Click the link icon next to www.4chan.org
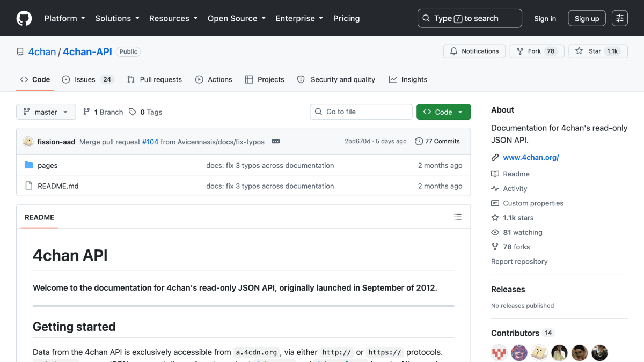This screenshot has width=644, height=362. tap(495, 158)
